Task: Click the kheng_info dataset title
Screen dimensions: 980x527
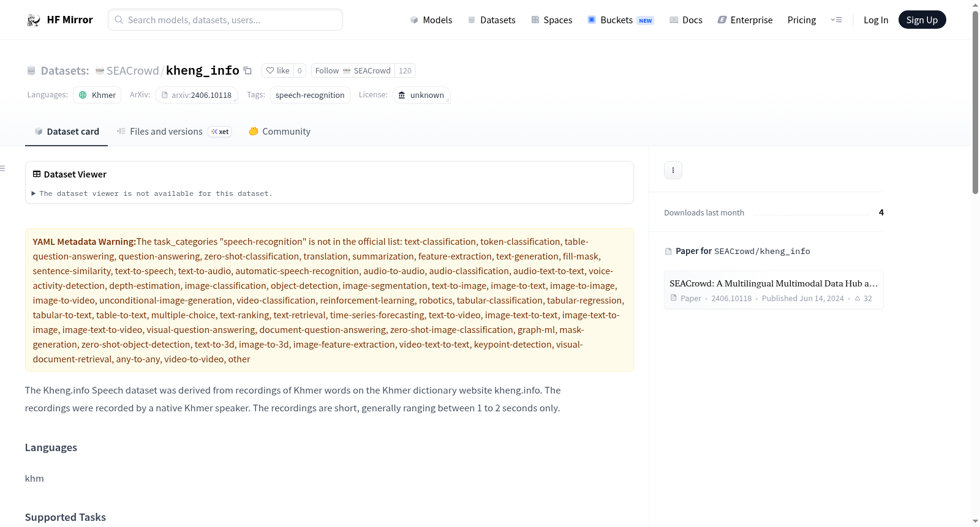Action: [x=203, y=70]
